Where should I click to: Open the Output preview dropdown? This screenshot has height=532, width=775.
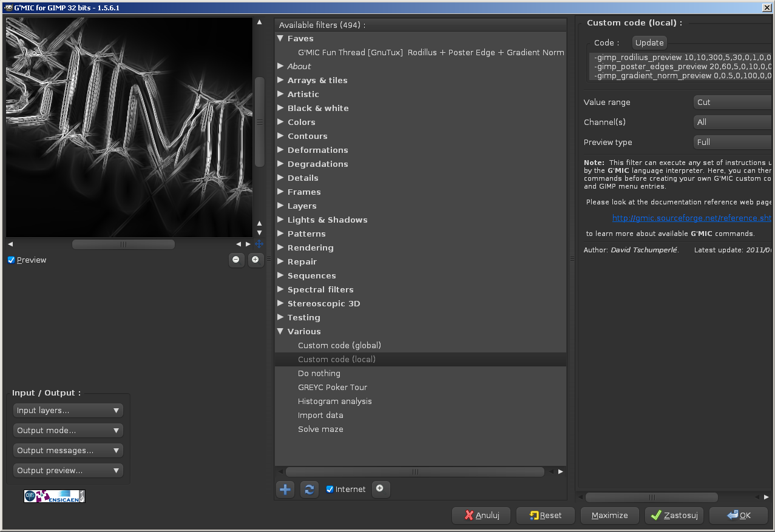(68, 471)
